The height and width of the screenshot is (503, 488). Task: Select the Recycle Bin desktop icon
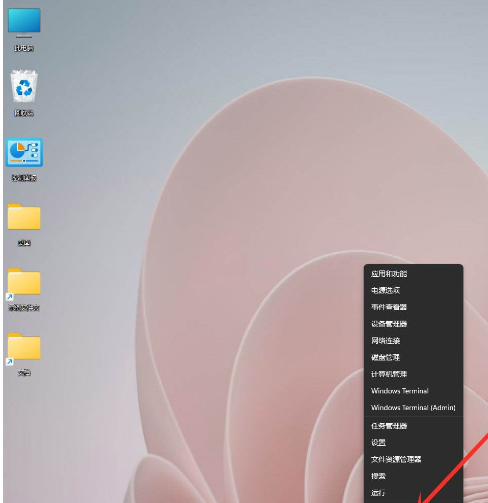[24, 93]
